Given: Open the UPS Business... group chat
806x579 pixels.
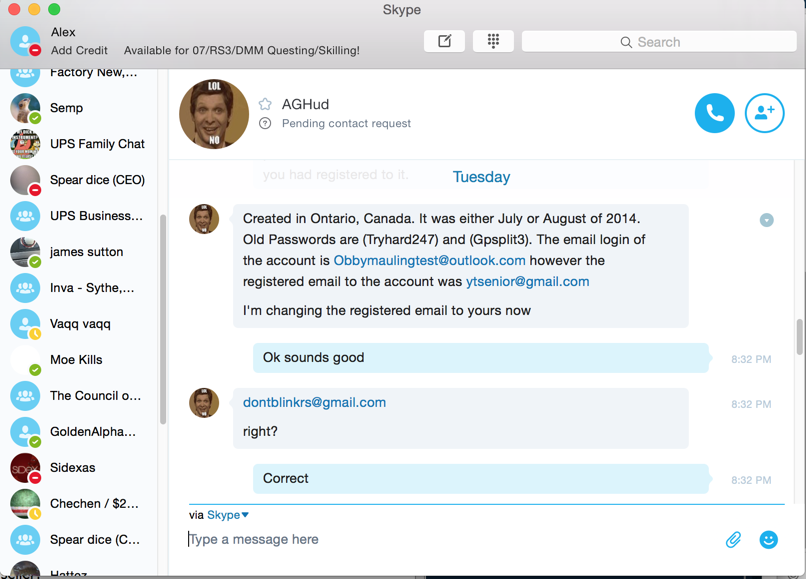Looking at the screenshot, I should point(79,216).
